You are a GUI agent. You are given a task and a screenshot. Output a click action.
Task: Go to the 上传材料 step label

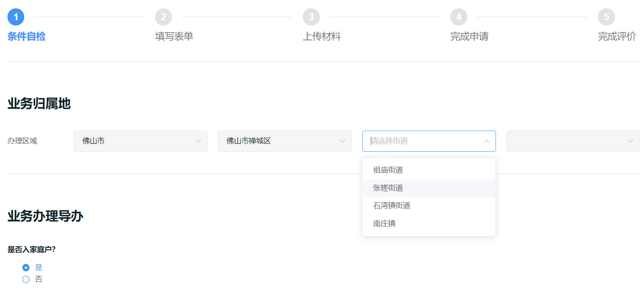pyautogui.click(x=322, y=36)
